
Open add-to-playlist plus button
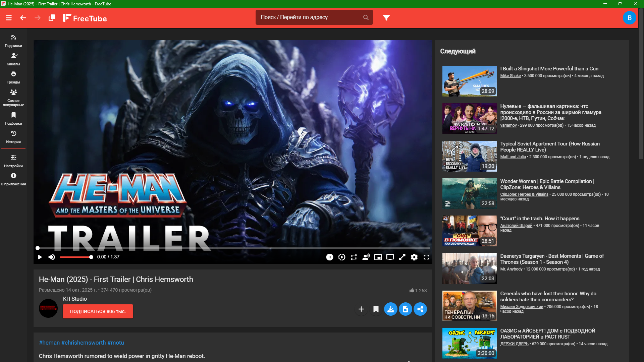coord(361,309)
